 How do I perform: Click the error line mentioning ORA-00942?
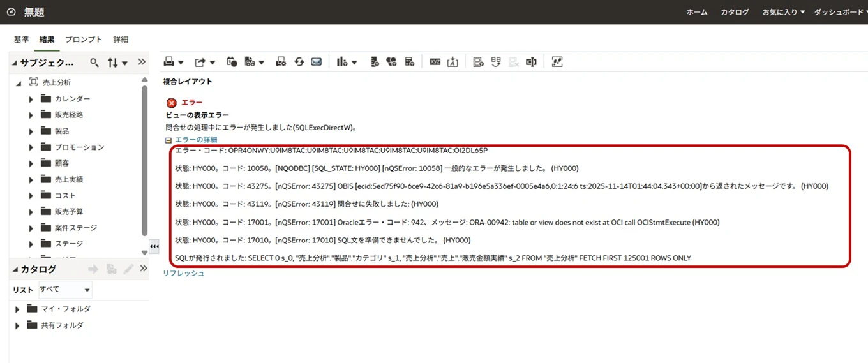[x=447, y=223]
